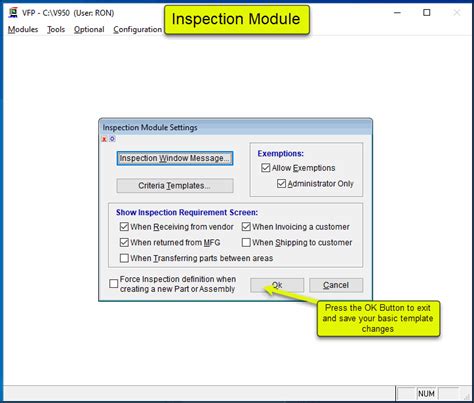The height and width of the screenshot is (403, 474).
Task: Open the Tools menu
Action: tap(56, 30)
